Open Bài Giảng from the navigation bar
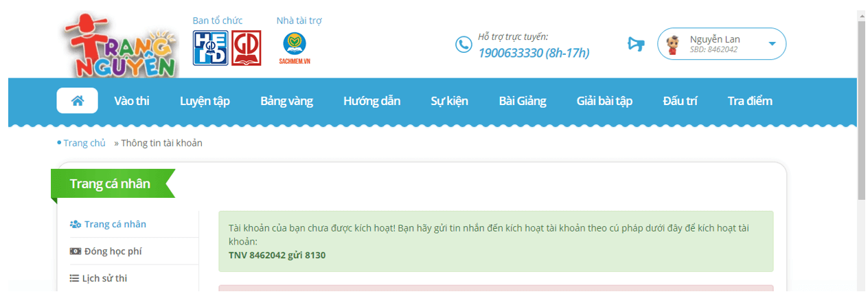The height and width of the screenshot is (305, 868). [522, 101]
